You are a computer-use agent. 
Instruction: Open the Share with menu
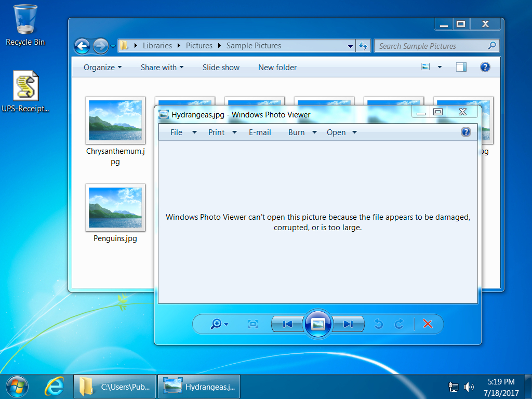(x=162, y=67)
